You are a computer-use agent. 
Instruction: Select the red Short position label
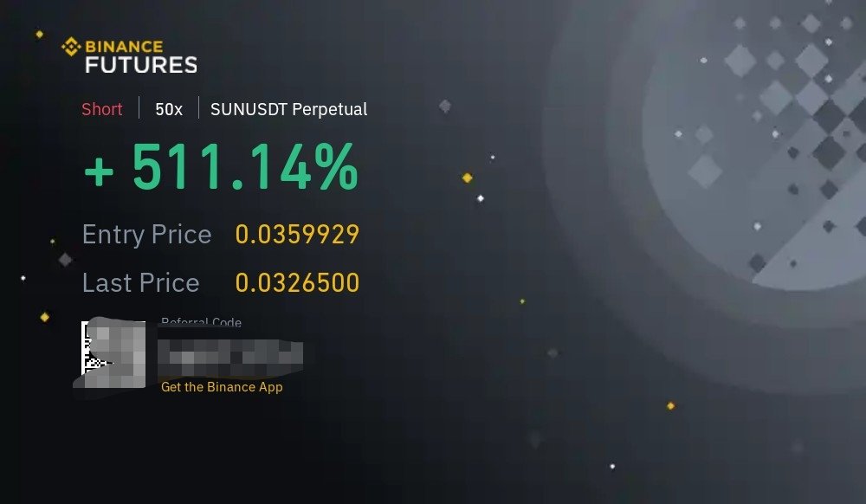tap(101, 109)
